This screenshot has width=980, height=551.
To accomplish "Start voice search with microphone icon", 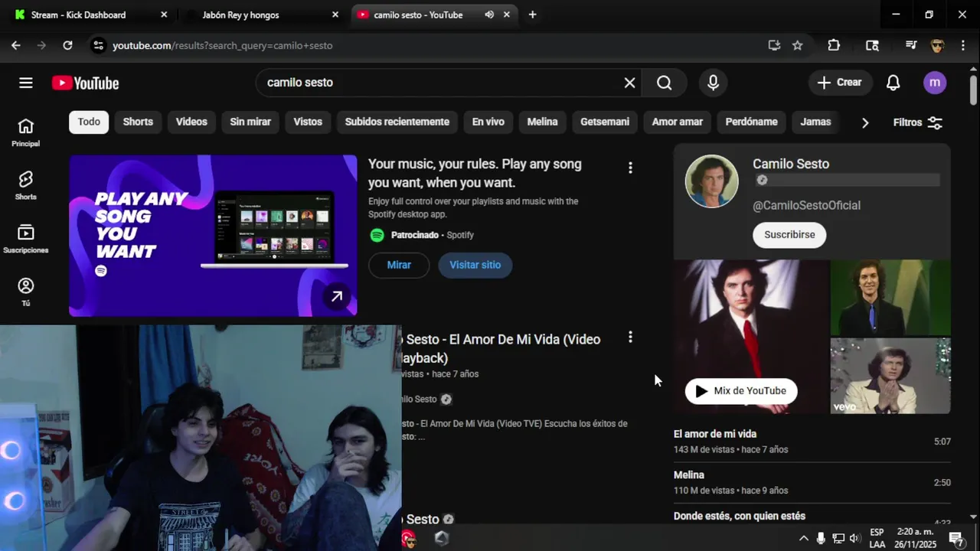I will click(713, 83).
